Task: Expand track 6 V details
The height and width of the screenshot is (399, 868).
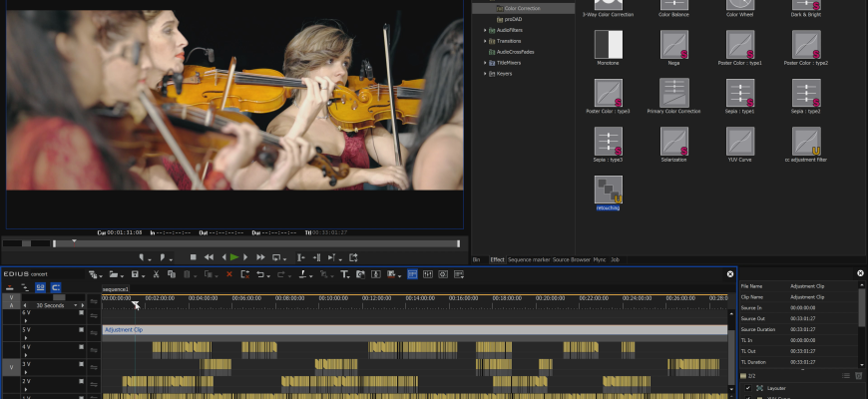Action: pos(26,320)
